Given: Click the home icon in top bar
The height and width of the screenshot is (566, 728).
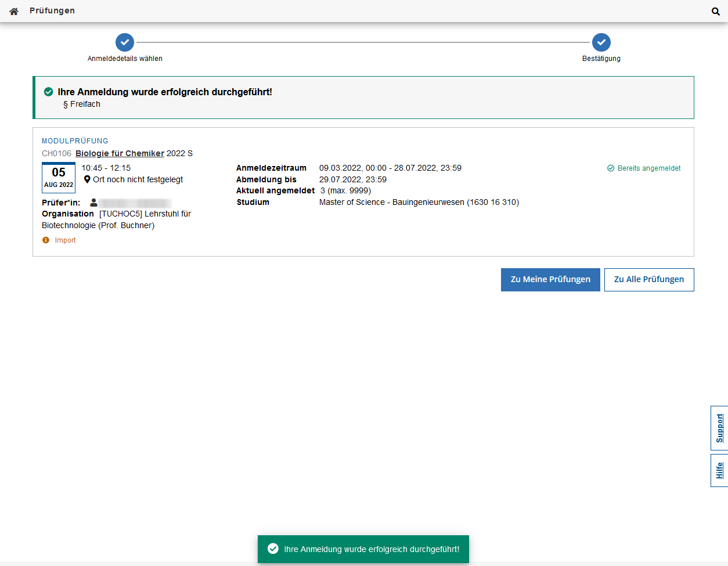Looking at the screenshot, I should click(14, 11).
